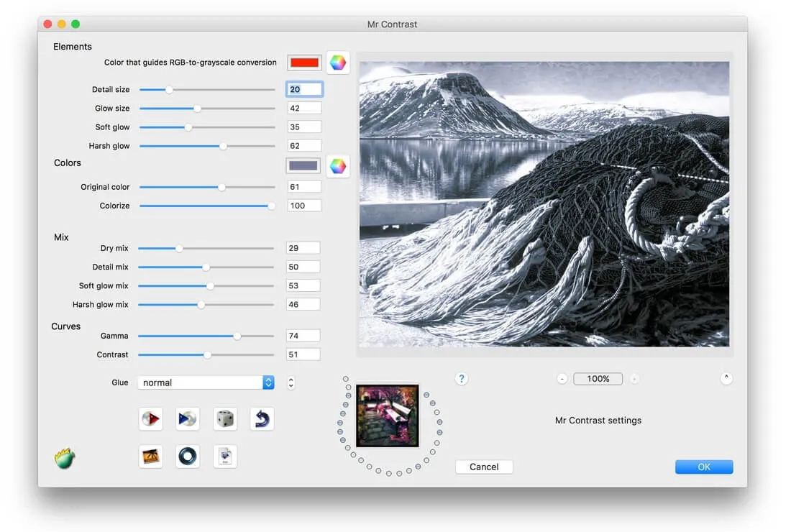Screen dimensions: 791x532
Task: Click the red RGB-to-grayscale guide color swatch
Action: pyautogui.click(x=303, y=62)
